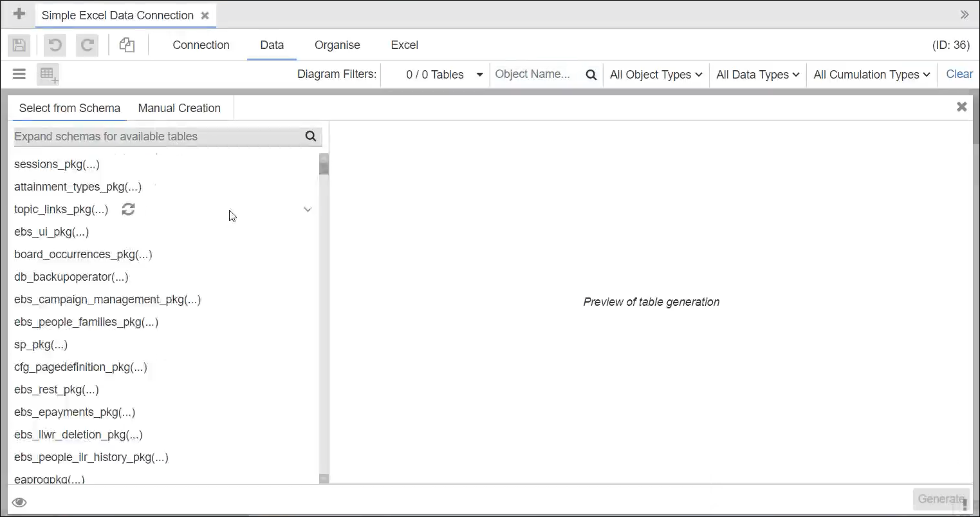The width and height of the screenshot is (980, 517).
Task: Click the add table grid icon
Action: [x=49, y=75]
